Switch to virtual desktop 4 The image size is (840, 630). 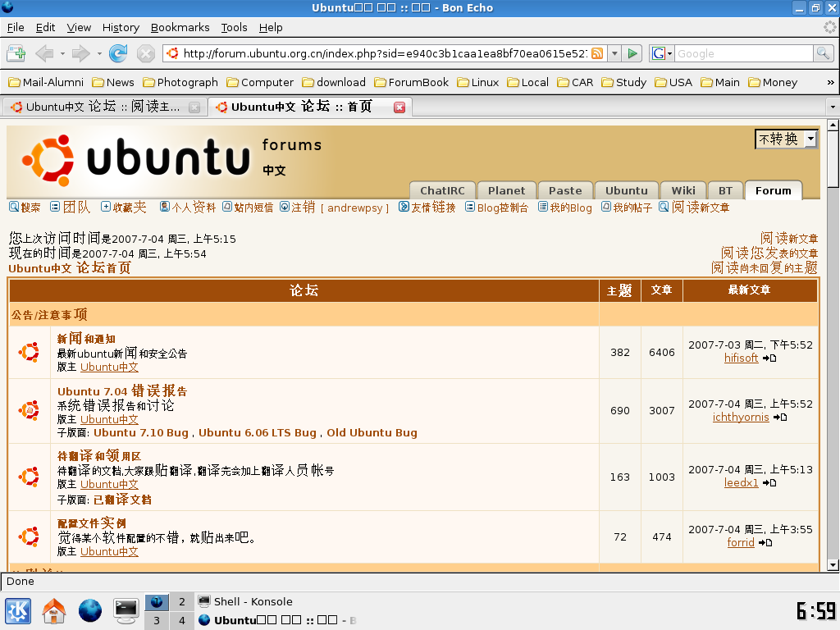coord(182,620)
